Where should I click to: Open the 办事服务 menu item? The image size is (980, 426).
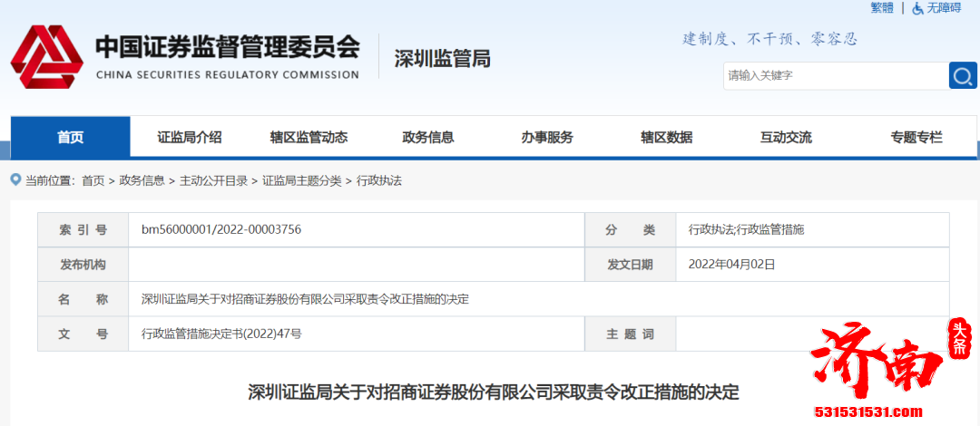pos(547,138)
